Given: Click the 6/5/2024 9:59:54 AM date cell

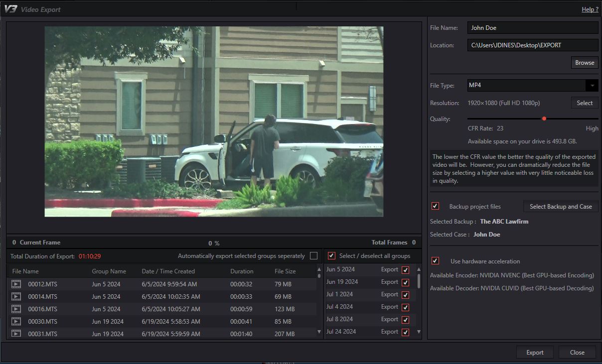Looking at the screenshot, I should click(169, 284).
